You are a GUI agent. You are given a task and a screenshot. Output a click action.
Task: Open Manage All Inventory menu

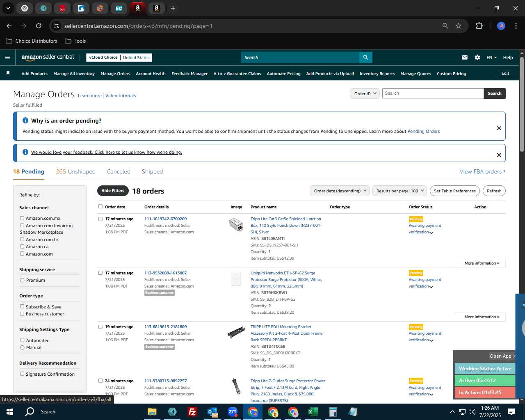74,74
